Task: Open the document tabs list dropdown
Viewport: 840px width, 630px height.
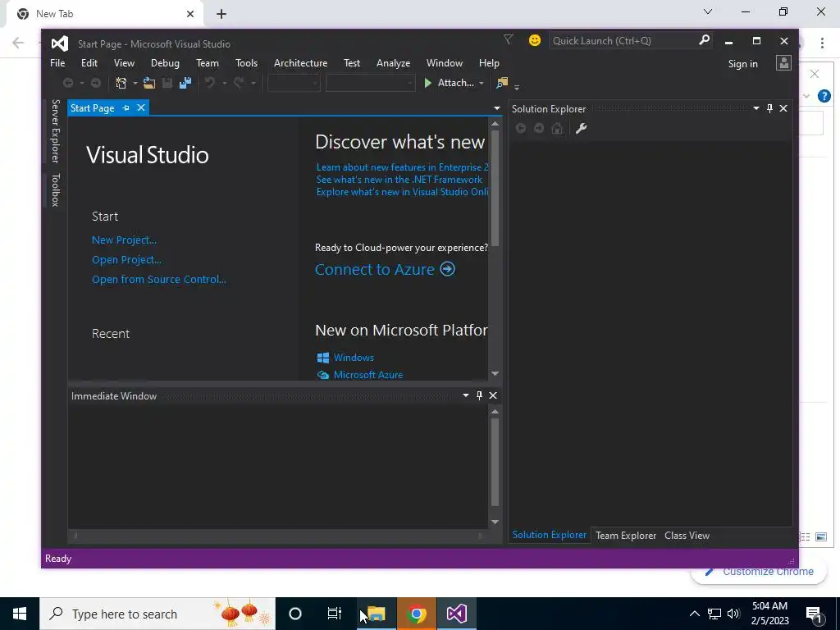Action: click(x=496, y=109)
